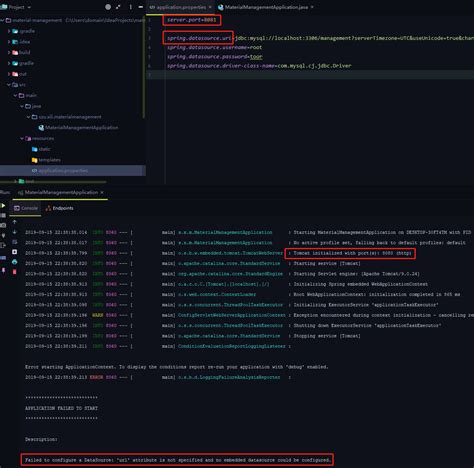Close the MaterialManagementApplication.java editor tab

[312, 7]
